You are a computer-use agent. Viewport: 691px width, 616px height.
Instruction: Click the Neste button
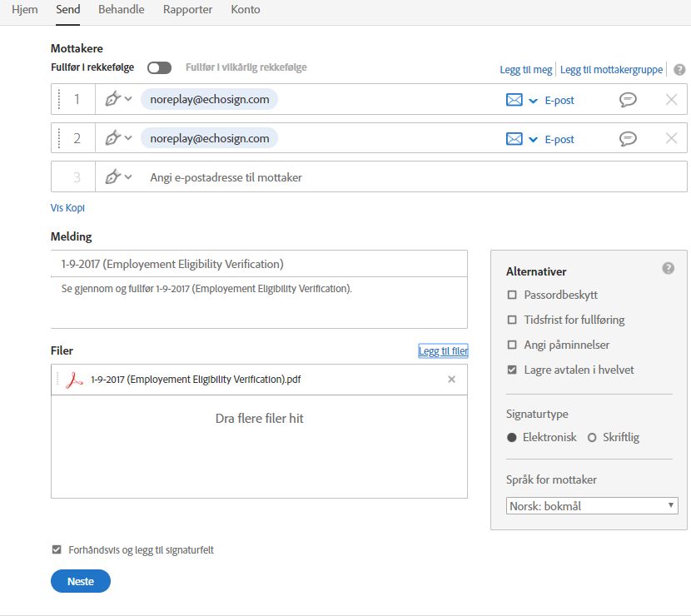(81, 581)
